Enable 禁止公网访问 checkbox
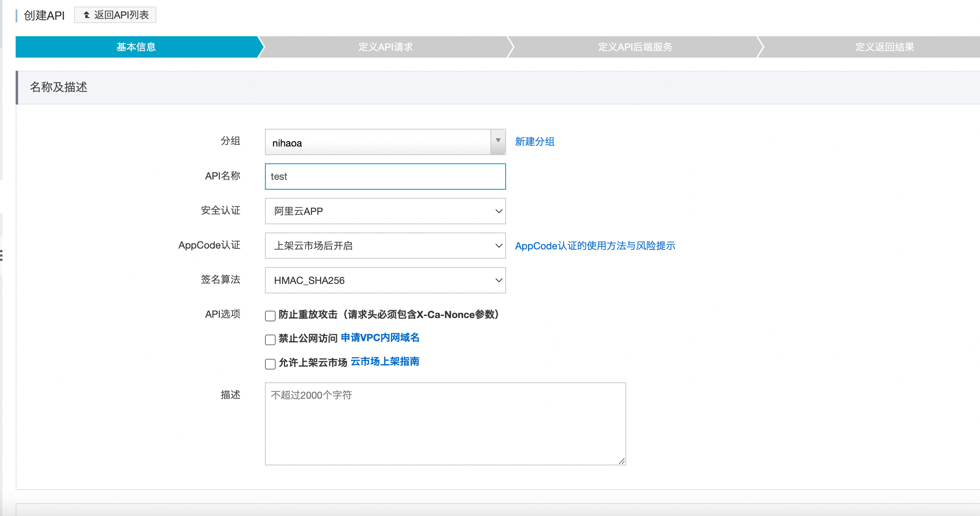 270,340
